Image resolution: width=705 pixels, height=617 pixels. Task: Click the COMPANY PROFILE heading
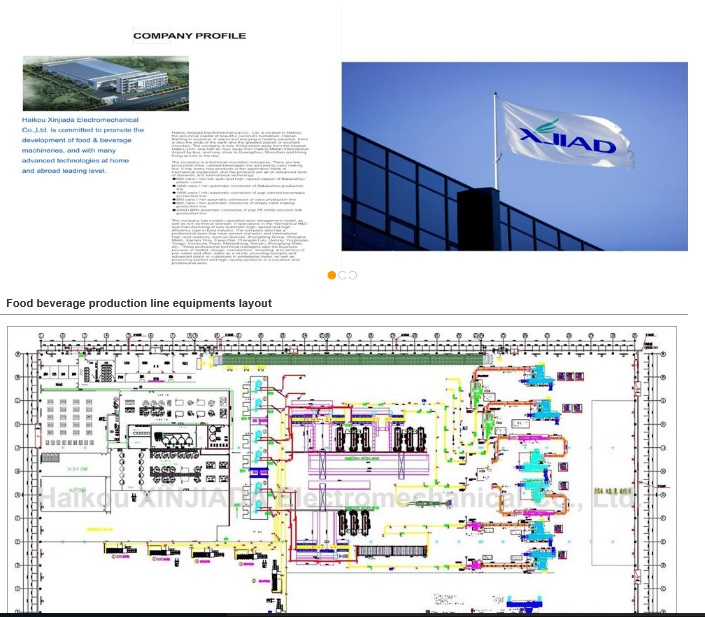(189, 36)
